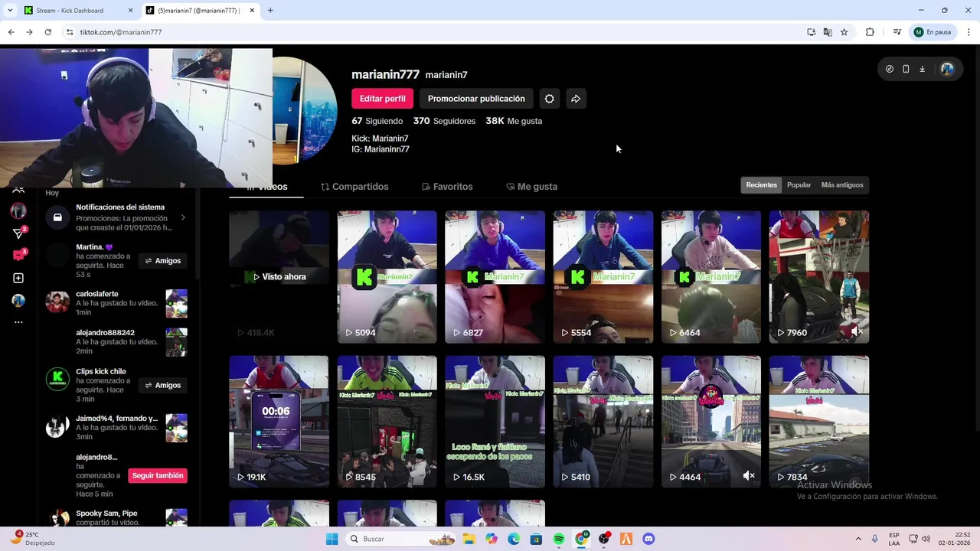This screenshot has width=980, height=551.
Task: Open the sidebar profile avatar icon
Action: (18, 300)
